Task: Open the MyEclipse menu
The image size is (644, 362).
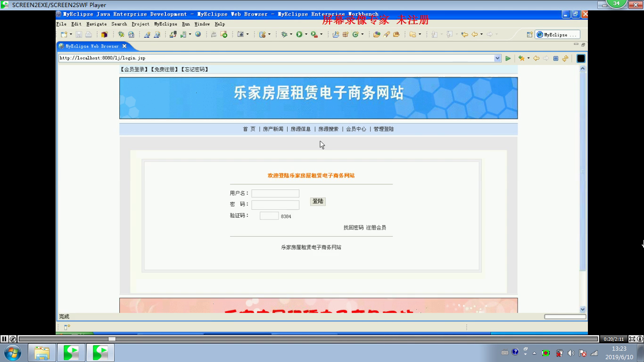Action: coord(165,24)
